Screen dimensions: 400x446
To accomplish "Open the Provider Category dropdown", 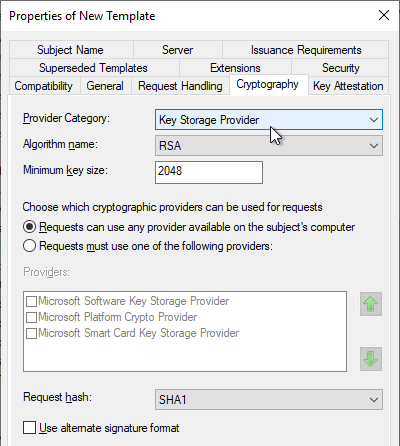I will pyautogui.click(x=269, y=120).
